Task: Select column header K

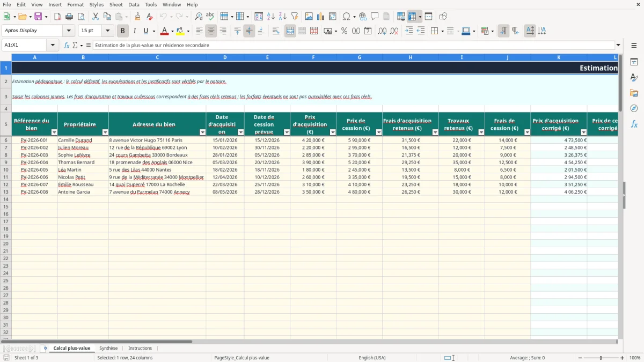Action: (x=559, y=57)
